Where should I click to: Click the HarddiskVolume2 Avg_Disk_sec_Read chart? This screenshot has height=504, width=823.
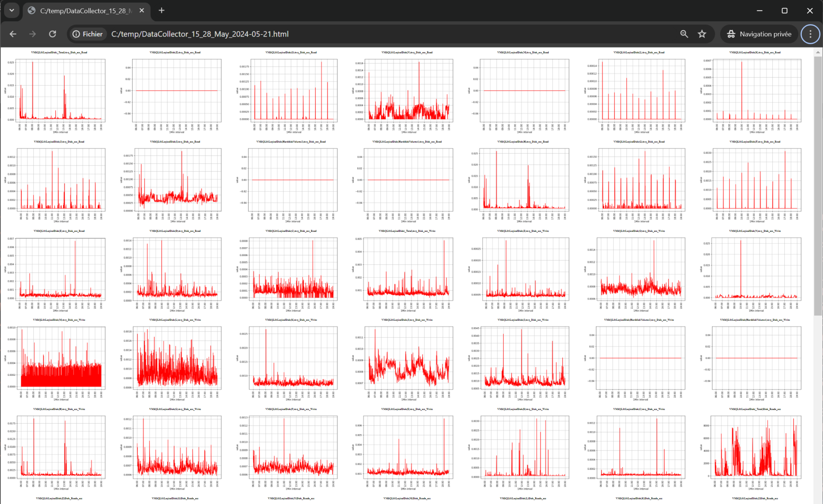(292, 180)
